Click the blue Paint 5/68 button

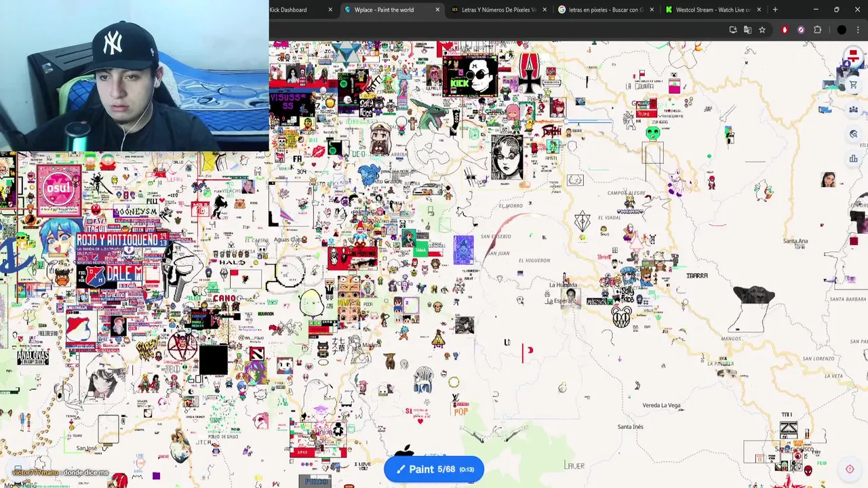(x=434, y=469)
